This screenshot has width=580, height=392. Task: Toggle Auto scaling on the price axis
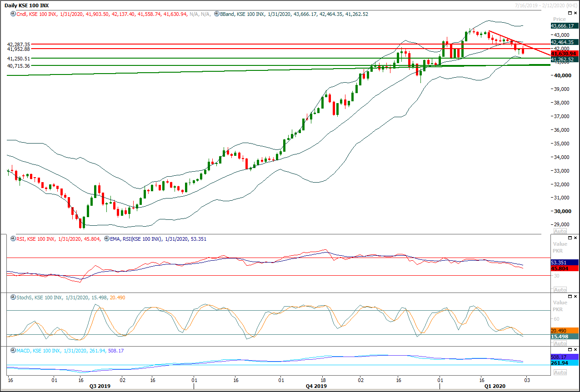pos(560,231)
